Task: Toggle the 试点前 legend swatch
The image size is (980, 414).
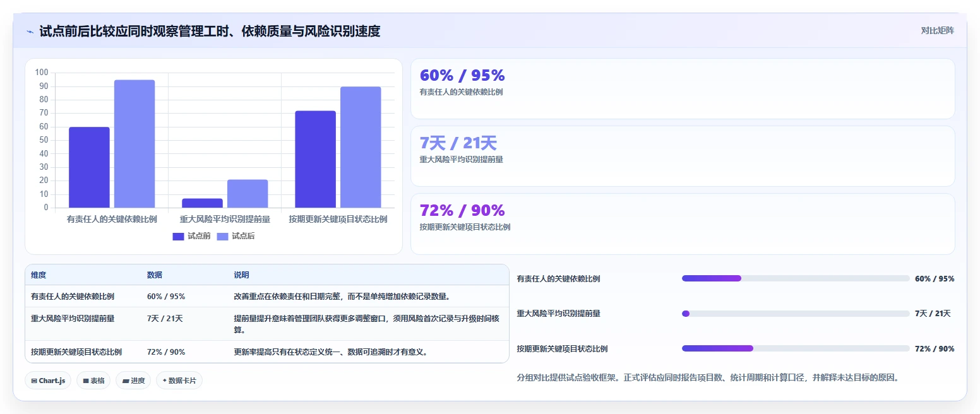Action: pyautogui.click(x=178, y=237)
